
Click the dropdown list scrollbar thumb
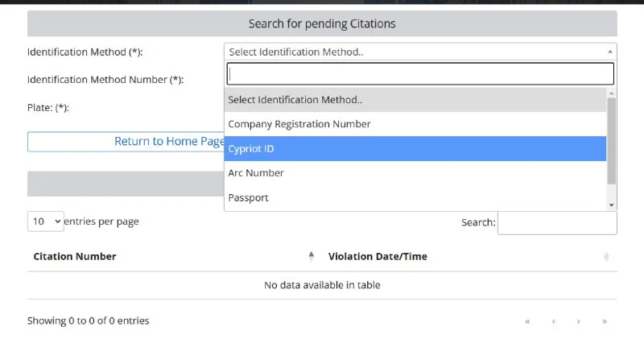pos(612,141)
